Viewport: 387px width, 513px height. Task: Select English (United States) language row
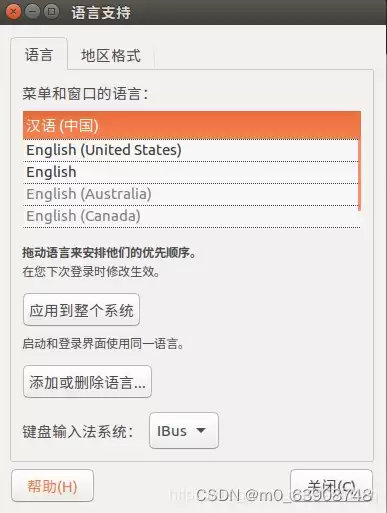(191, 150)
